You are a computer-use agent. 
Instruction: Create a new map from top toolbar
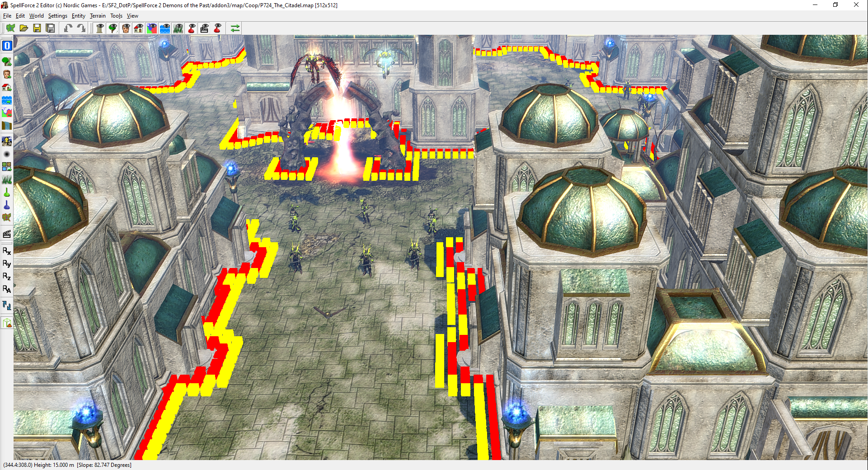(x=10, y=28)
